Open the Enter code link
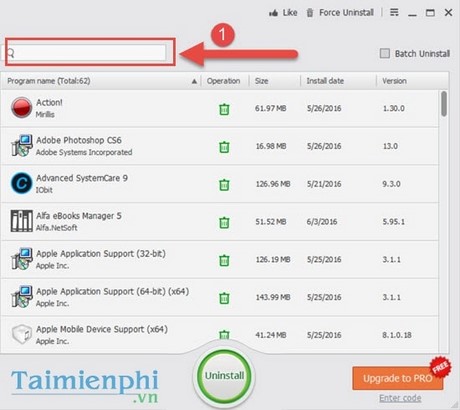460x410 pixels. pyautogui.click(x=400, y=398)
